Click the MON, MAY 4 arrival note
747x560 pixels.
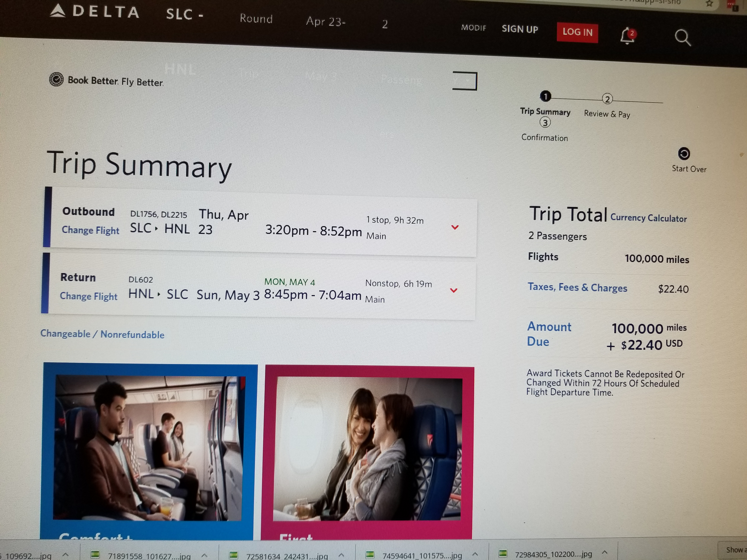click(290, 282)
